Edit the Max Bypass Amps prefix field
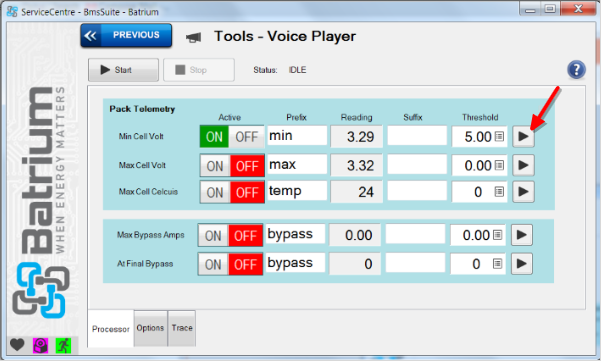This screenshot has width=601, height=361. 296,234
